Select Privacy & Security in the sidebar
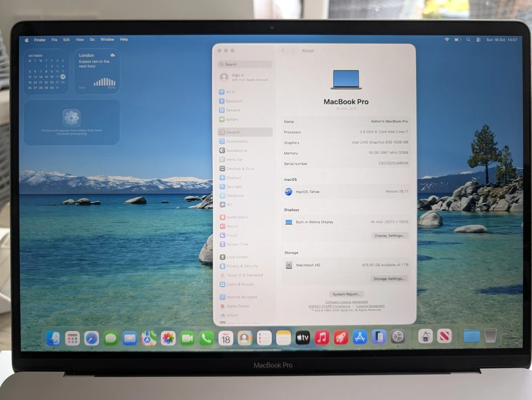The height and width of the screenshot is (400, 532). point(245,266)
